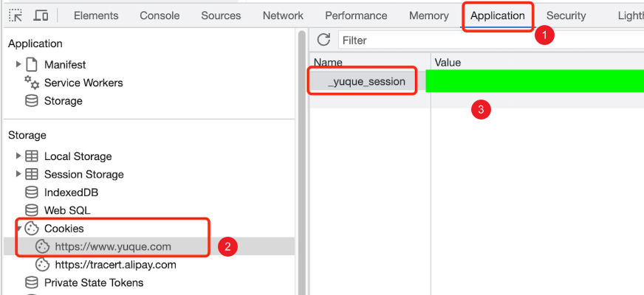The height and width of the screenshot is (295, 644).
Task: Toggle the device toolbar icon
Action: point(41,15)
